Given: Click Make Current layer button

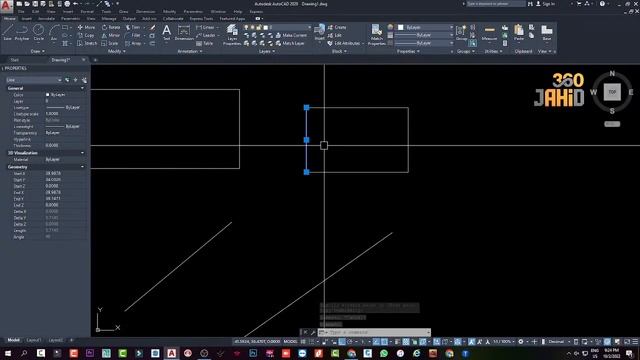Looking at the screenshot, I should pos(291,36).
